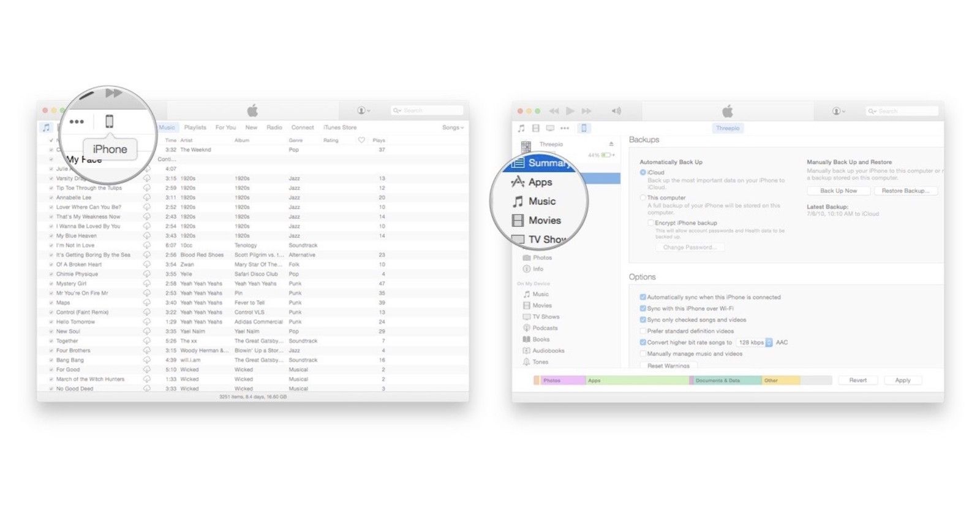Image resolution: width=980 pixels, height=507 pixels.
Task: Open the account icon menu in left iTunes window
Action: pos(364,110)
